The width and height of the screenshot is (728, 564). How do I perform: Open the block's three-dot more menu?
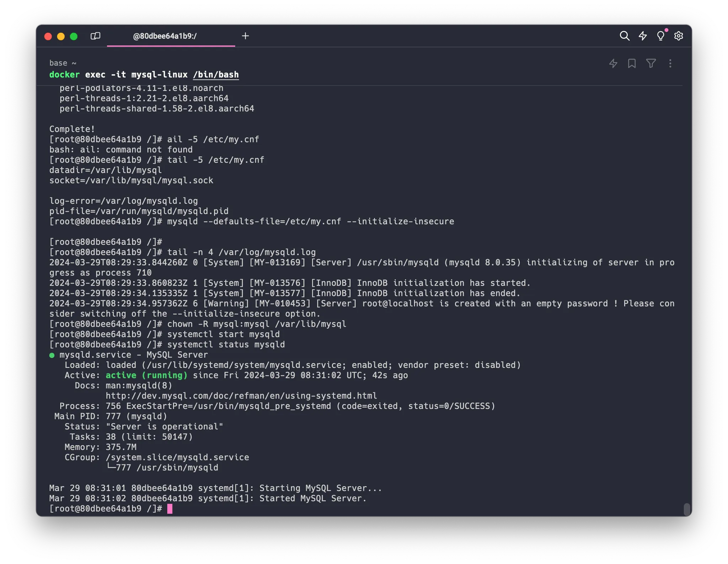[670, 64]
